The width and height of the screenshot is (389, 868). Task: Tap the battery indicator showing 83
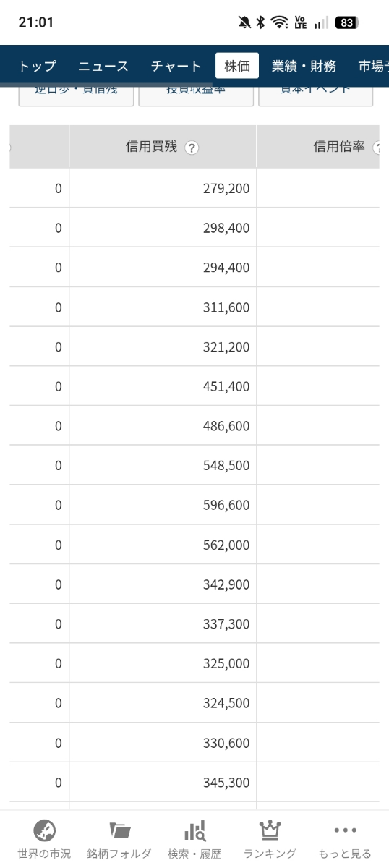click(x=347, y=22)
